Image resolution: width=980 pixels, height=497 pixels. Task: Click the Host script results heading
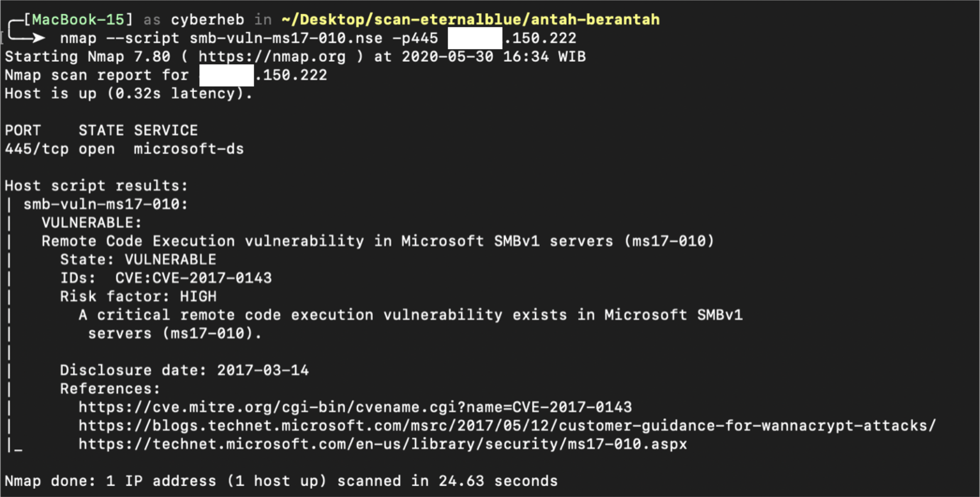[96, 186]
